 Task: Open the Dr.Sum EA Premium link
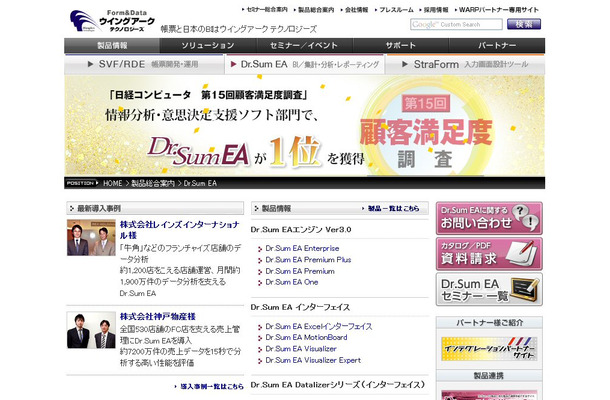pos(300,271)
